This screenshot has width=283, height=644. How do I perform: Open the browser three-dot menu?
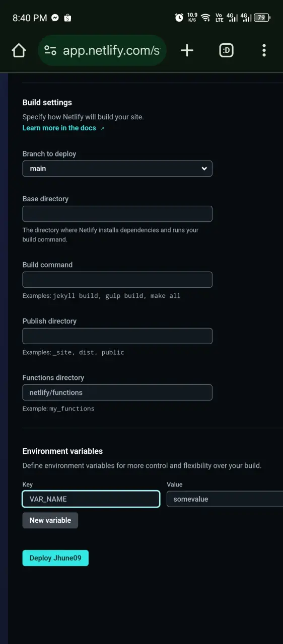point(264,50)
